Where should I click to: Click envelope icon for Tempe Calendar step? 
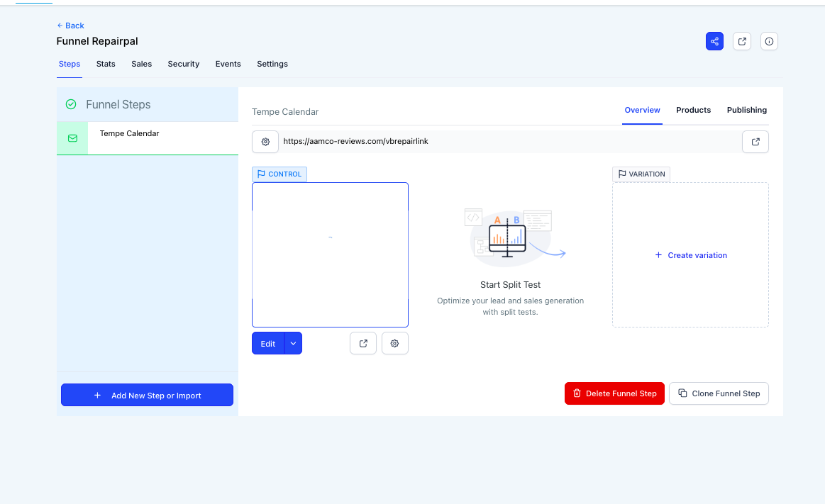(x=72, y=138)
